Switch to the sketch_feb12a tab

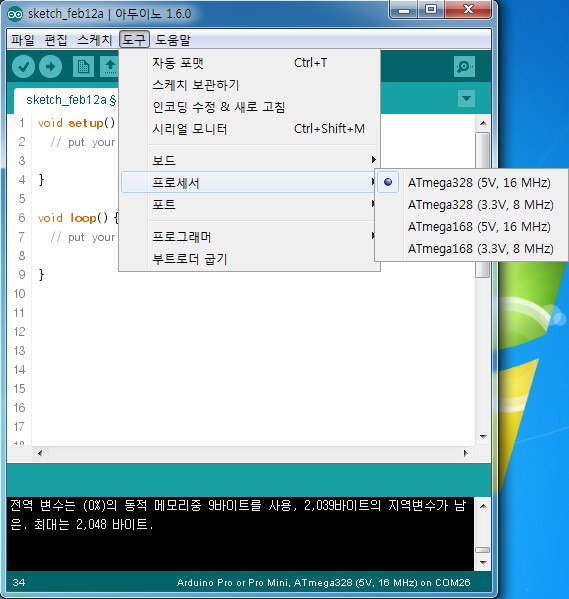tap(66, 100)
